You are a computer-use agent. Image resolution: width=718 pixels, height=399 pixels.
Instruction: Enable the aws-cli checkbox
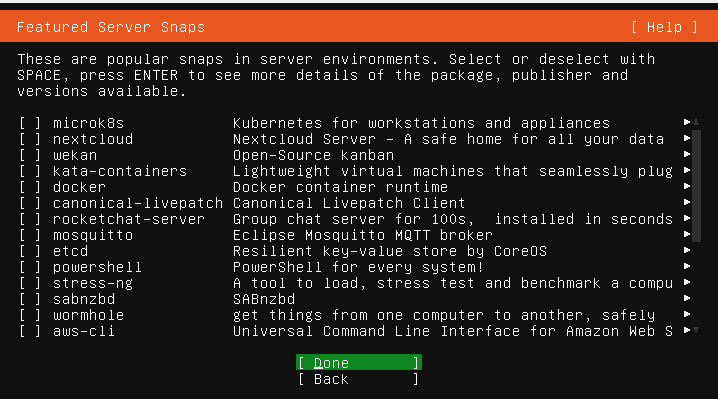[x=30, y=332]
